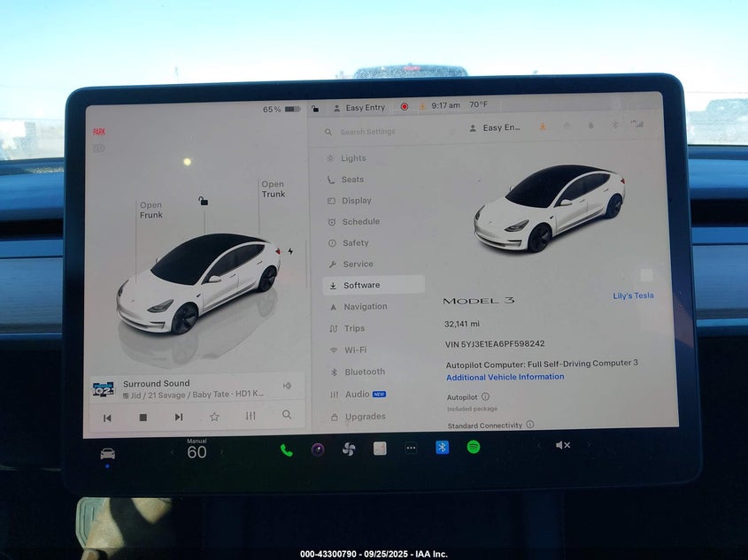748x560 pixels.
Task: Open the media equalizer settings icon
Action: (251, 417)
